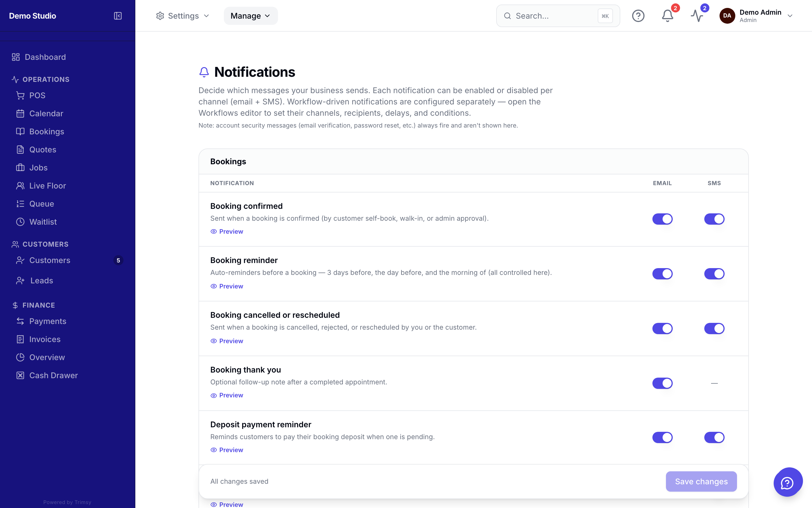Screen dimensions: 812x508
Task: Click the "Bookings" section card heading
Action: [x=228, y=162]
